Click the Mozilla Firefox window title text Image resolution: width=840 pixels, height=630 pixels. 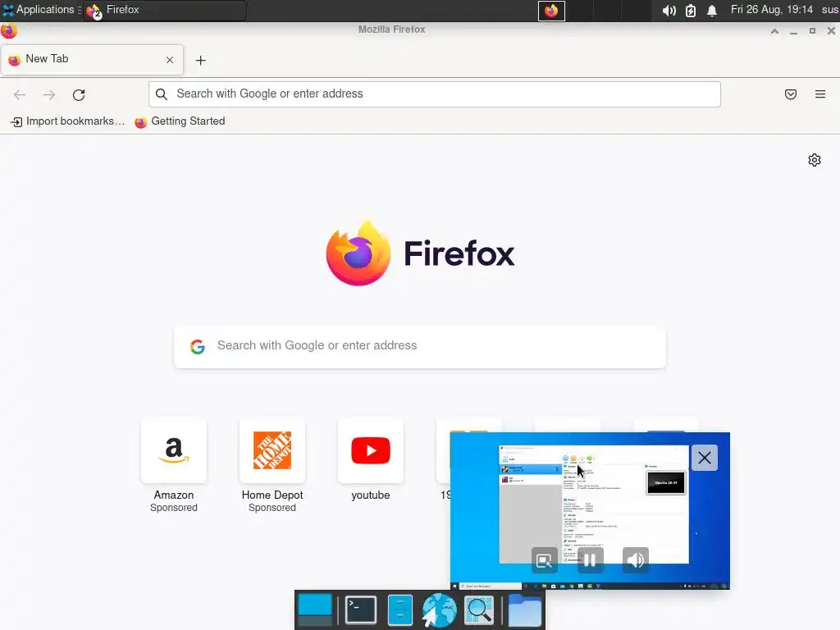point(391,30)
